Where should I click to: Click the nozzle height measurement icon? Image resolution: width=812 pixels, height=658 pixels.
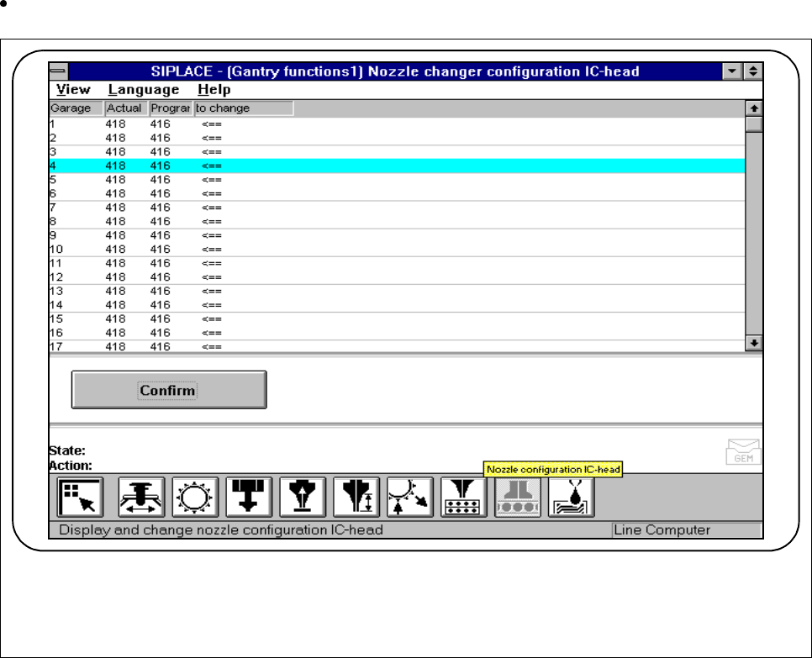(356, 497)
